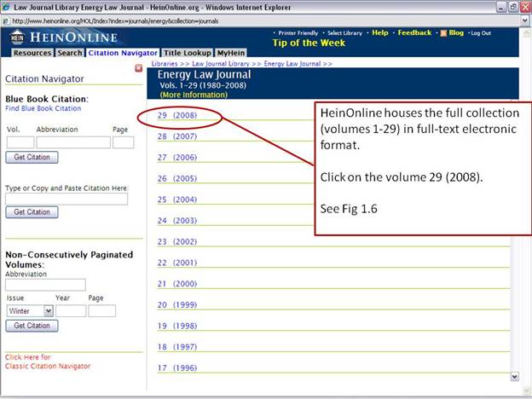Click the page icon in address bar
Screen dimensions: 532x399
coord(6,21)
